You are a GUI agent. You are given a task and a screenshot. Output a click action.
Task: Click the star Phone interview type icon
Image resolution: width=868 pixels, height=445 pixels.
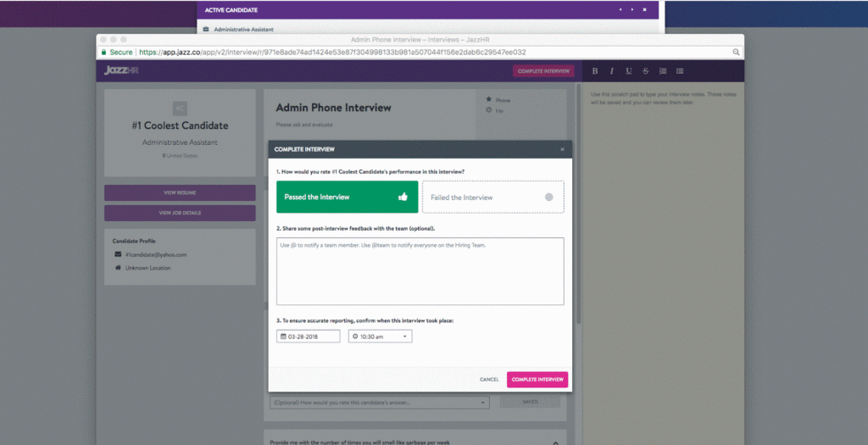pos(489,100)
